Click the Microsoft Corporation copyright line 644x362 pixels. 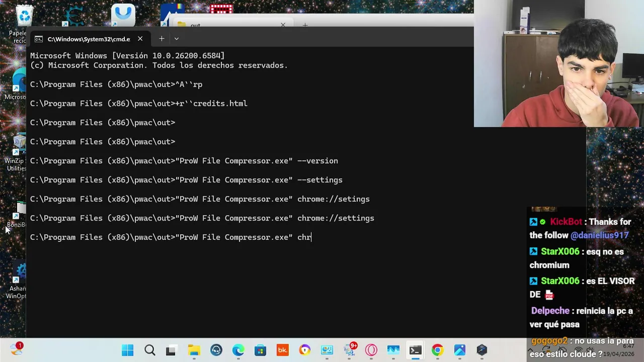[x=159, y=65]
